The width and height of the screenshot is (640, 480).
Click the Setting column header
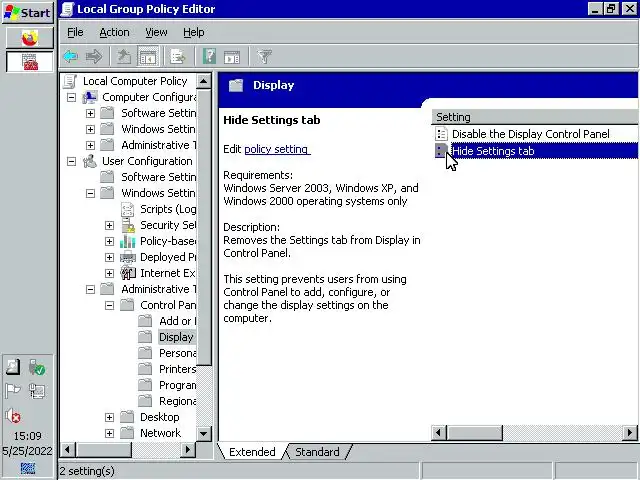click(535, 117)
